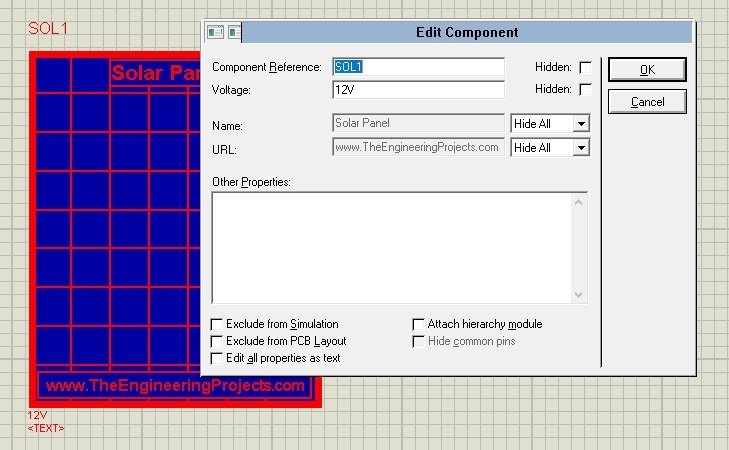Screen dimensions: 729x450
Task: Click scroll up arrow in Other Properties
Action: click(x=578, y=202)
